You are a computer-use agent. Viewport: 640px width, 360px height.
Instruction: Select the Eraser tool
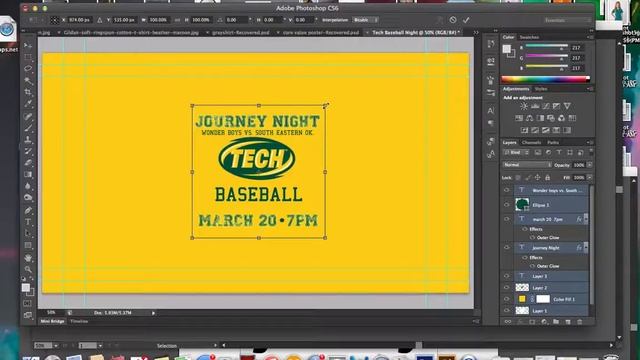(x=28, y=163)
